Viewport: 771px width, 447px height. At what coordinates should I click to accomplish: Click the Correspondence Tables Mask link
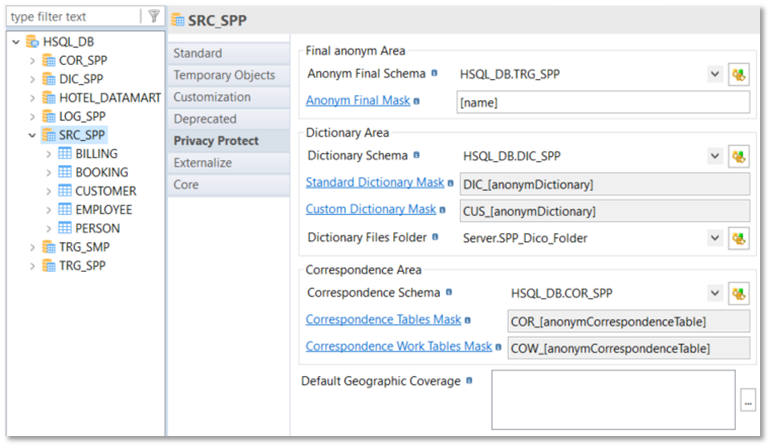383,320
